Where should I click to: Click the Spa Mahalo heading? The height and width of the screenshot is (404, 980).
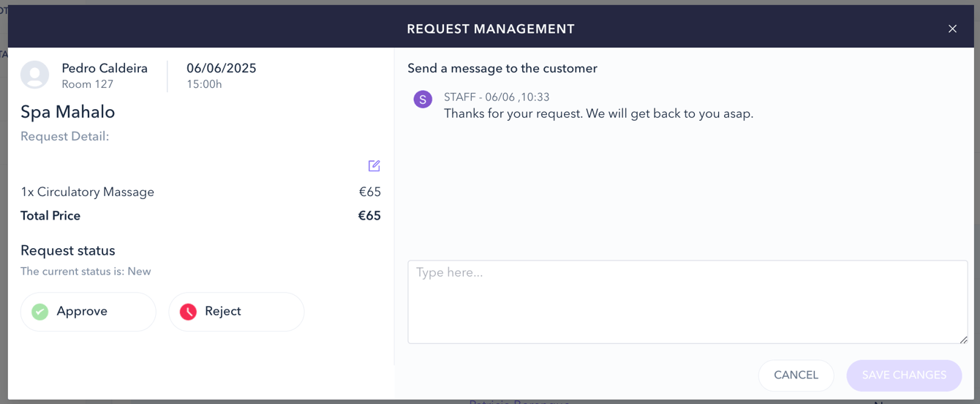[68, 112]
